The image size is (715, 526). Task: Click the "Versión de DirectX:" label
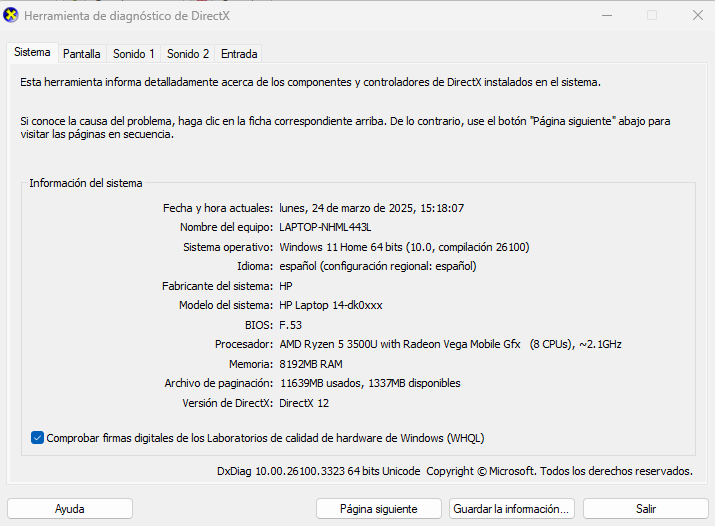coord(228,403)
